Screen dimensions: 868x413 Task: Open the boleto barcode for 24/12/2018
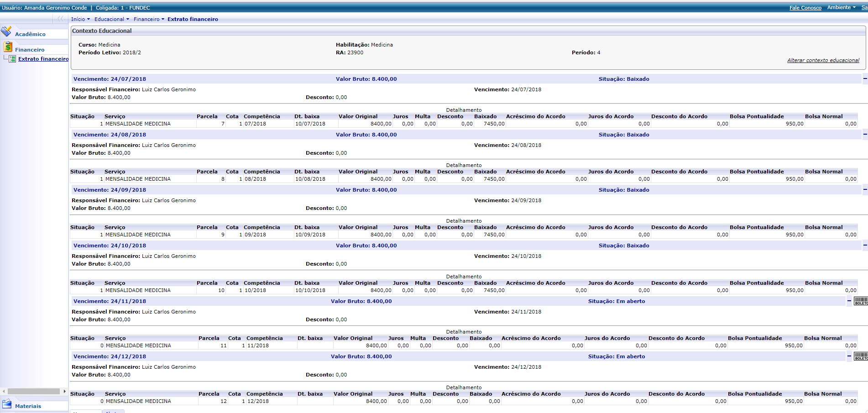tap(861, 356)
